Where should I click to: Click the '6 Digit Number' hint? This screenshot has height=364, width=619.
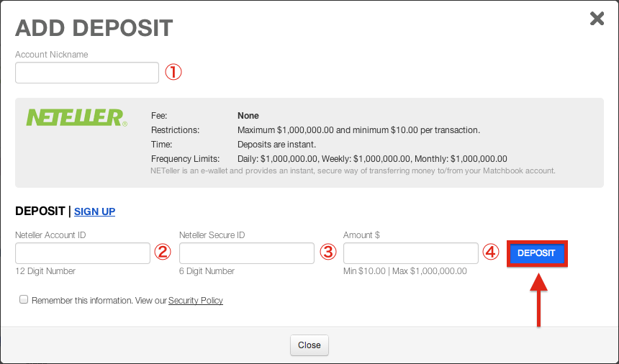point(207,271)
